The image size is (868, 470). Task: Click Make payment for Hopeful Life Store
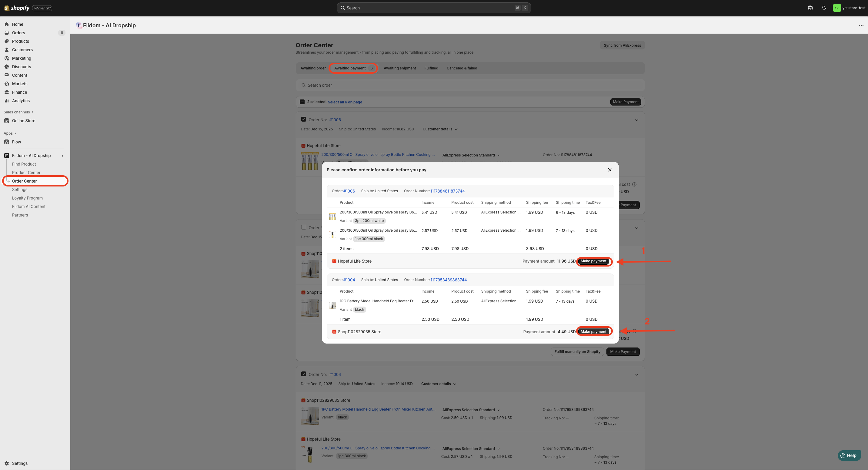tap(593, 261)
